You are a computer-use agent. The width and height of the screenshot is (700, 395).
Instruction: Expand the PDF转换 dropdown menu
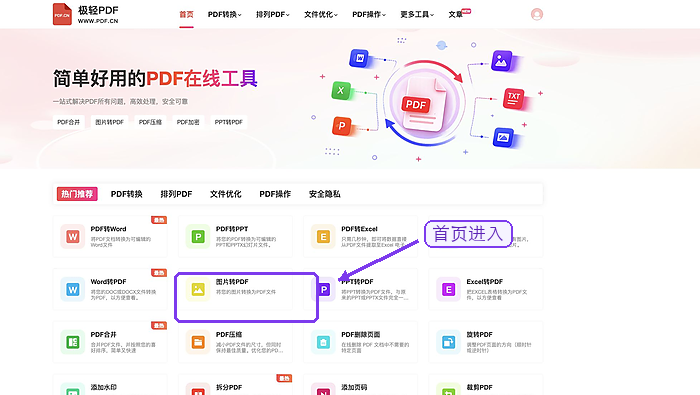click(225, 14)
